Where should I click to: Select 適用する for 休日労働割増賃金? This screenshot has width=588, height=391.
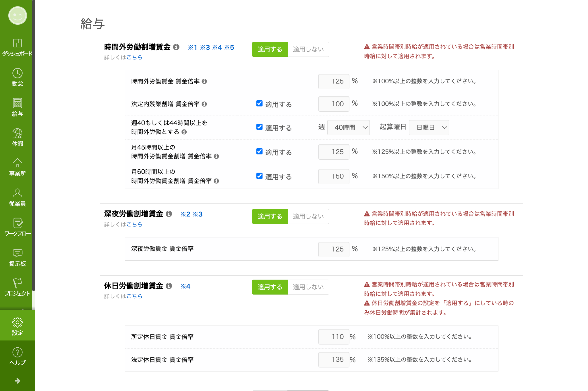(270, 287)
